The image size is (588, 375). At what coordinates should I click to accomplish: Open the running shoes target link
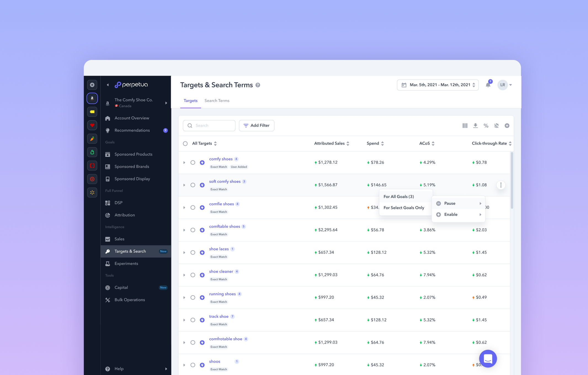(x=222, y=294)
